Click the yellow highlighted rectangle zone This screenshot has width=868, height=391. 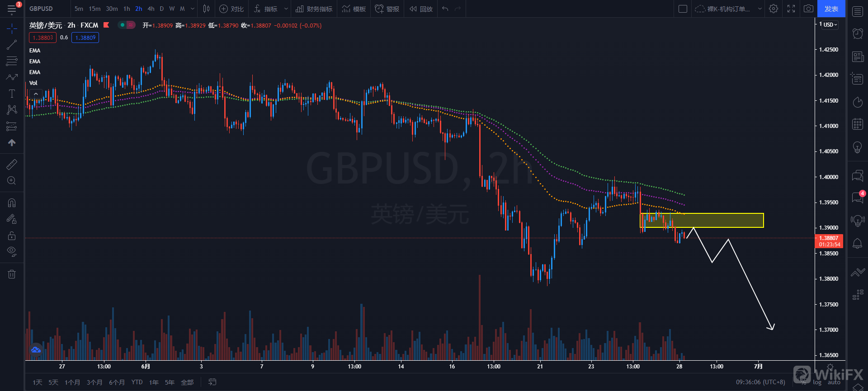coord(723,221)
